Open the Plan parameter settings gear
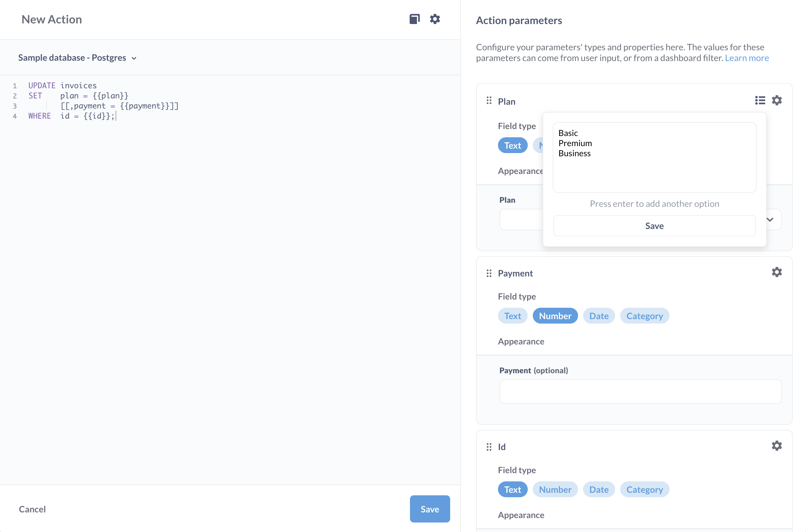Image resolution: width=806 pixels, height=532 pixels. coord(777,101)
